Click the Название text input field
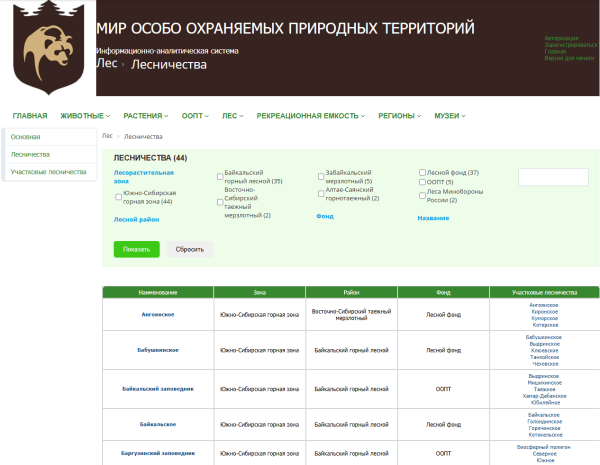 [x=552, y=177]
